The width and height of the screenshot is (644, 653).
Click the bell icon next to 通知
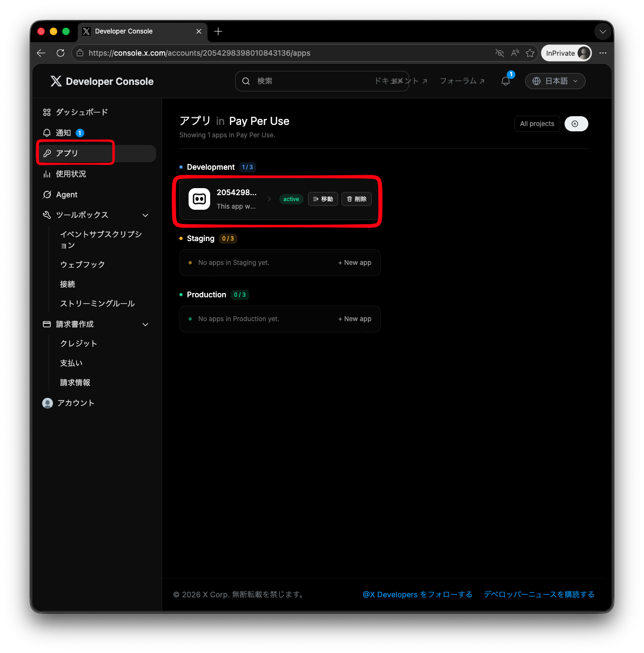click(47, 133)
